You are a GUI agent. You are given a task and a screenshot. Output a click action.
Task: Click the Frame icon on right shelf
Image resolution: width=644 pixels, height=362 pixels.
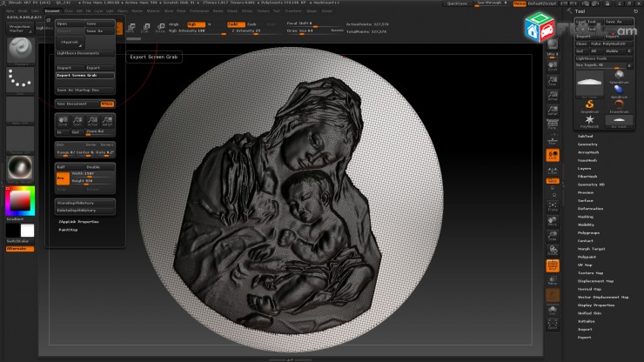[x=553, y=206]
